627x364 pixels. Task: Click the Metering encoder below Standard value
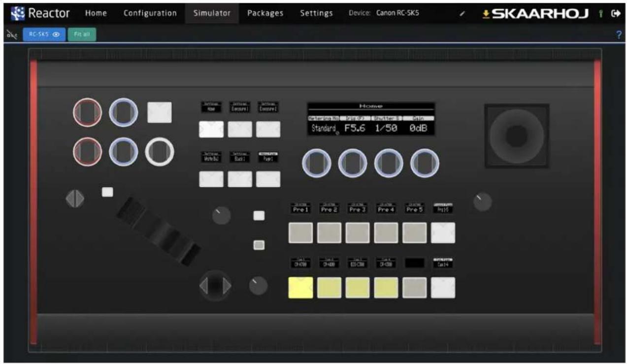click(x=316, y=163)
